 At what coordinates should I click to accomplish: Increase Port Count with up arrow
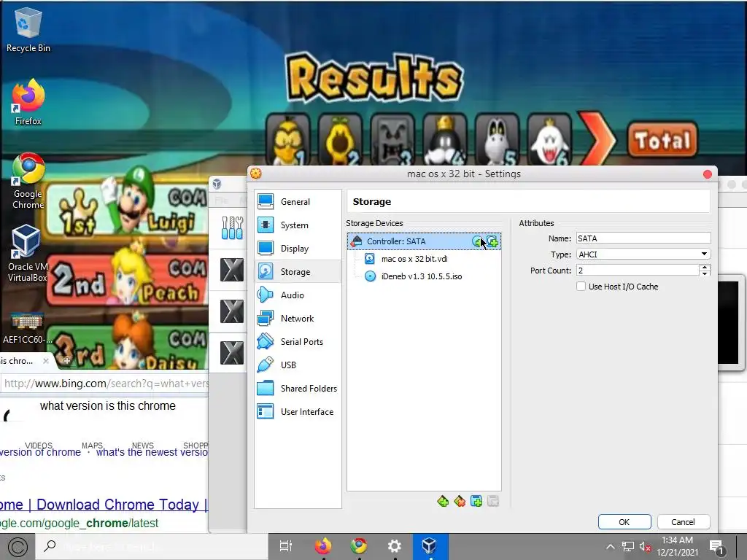[x=705, y=267]
